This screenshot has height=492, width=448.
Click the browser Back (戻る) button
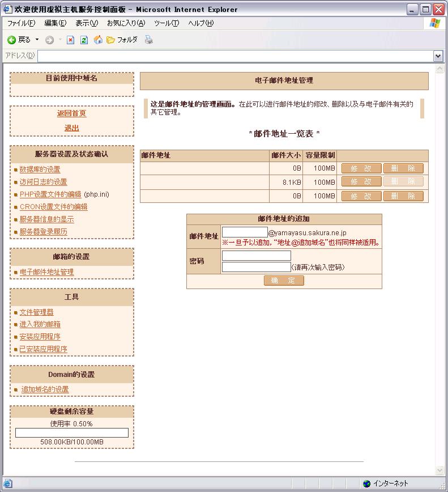[x=19, y=40]
